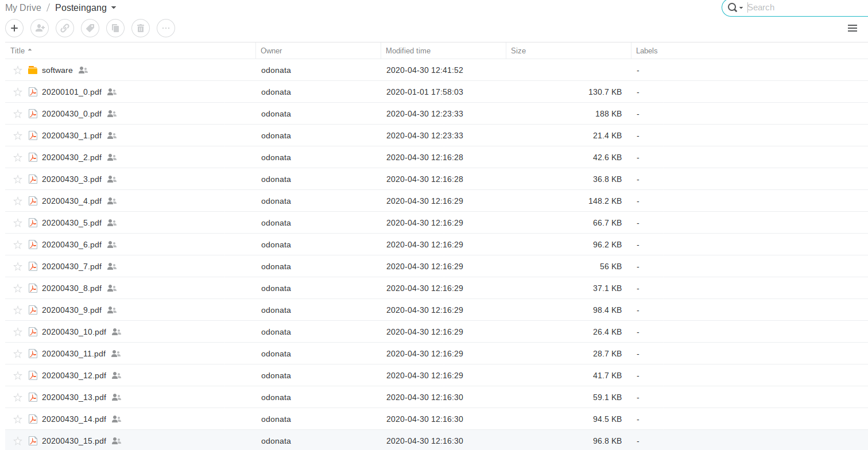Star the software folder
868x450 pixels.
tap(18, 70)
